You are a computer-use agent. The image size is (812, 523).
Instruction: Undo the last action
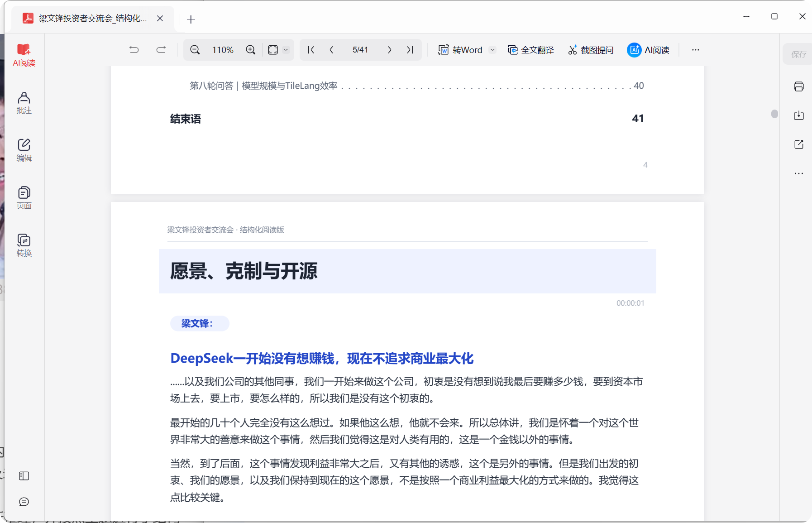pyautogui.click(x=134, y=50)
